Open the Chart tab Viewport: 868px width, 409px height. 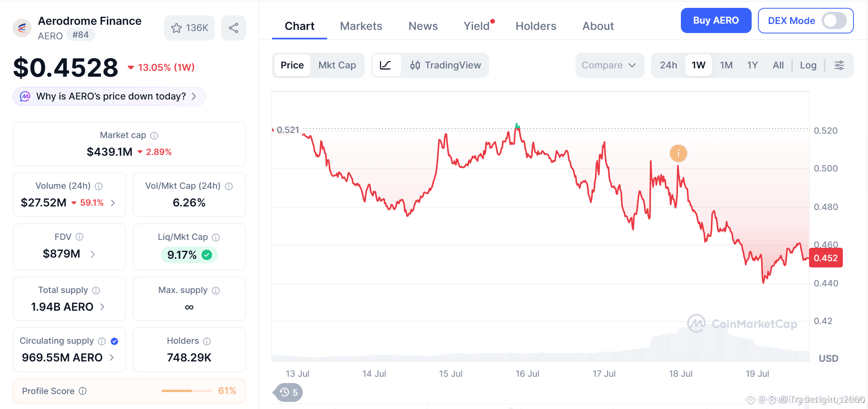pos(300,26)
